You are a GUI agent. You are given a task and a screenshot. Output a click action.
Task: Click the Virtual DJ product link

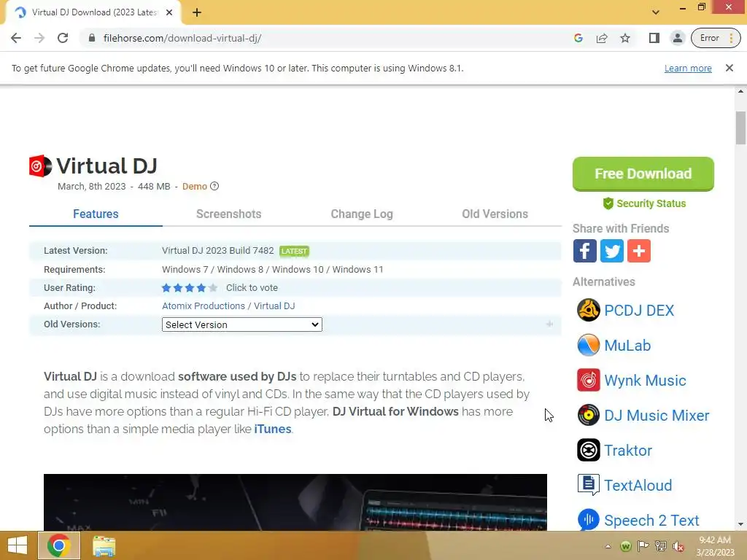[274, 306]
